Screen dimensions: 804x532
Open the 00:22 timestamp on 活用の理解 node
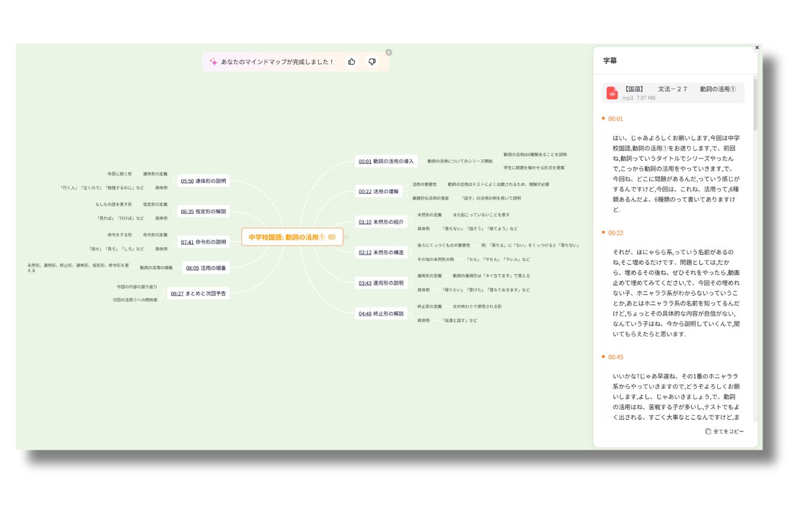point(365,192)
